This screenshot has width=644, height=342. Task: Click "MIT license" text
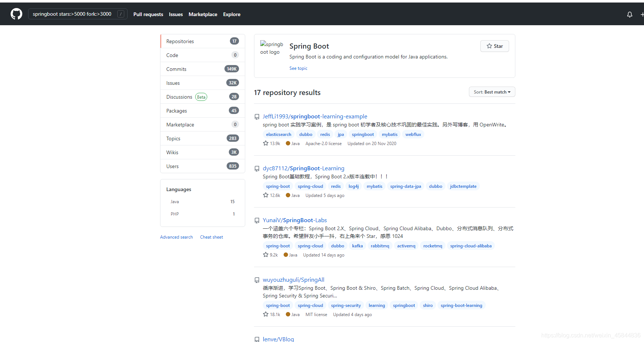point(316,315)
